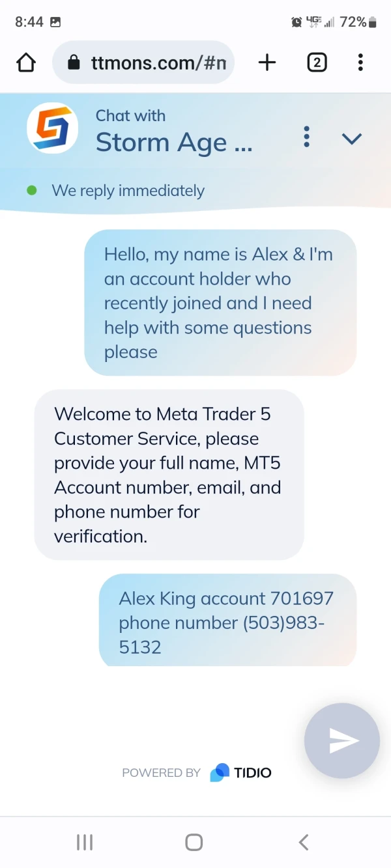The image size is (391, 868).
Task: Open the Tidio powered-by link
Action: (240, 773)
